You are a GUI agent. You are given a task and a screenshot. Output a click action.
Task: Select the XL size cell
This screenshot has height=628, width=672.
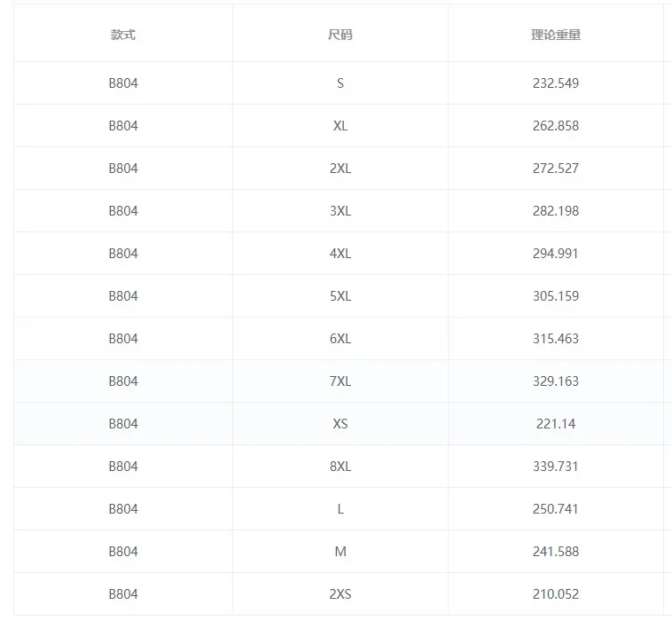340,126
